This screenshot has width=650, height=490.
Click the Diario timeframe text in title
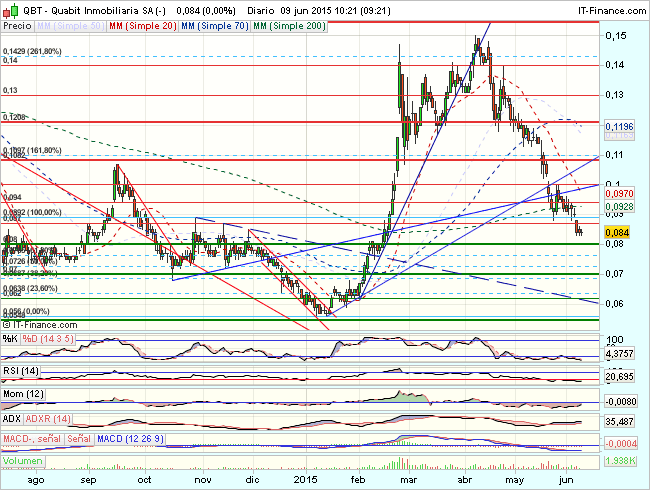coord(260,10)
